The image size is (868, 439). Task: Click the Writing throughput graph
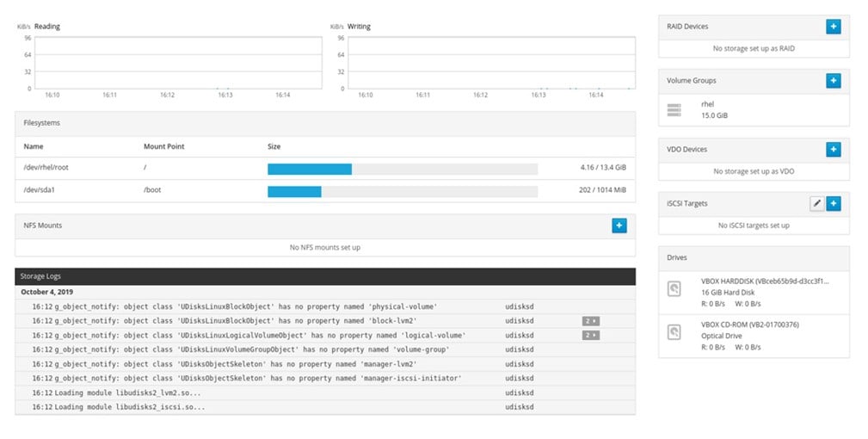(x=490, y=63)
